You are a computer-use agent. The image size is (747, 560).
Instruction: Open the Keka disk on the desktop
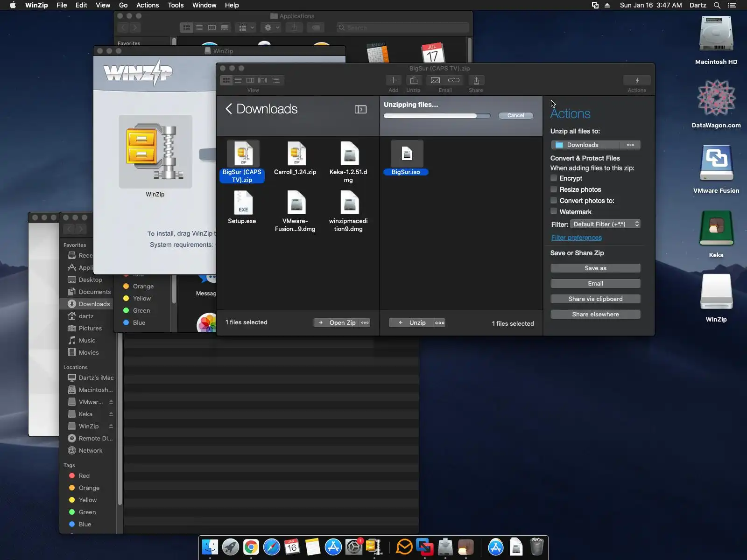pyautogui.click(x=716, y=234)
